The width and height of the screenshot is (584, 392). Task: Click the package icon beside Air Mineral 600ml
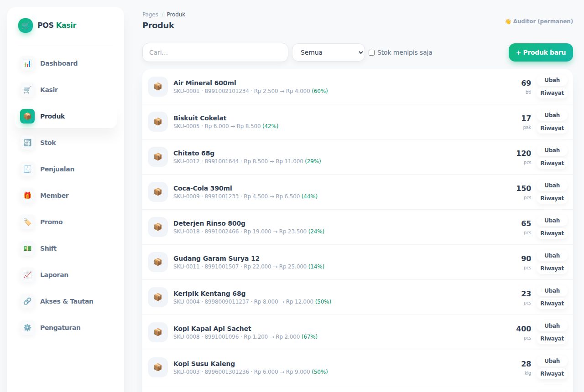click(158, 87)
